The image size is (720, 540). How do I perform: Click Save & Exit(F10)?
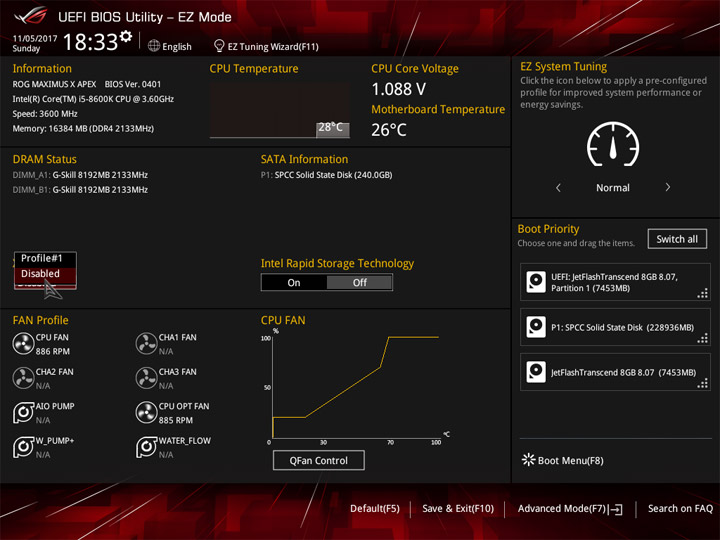pos(458,509)
